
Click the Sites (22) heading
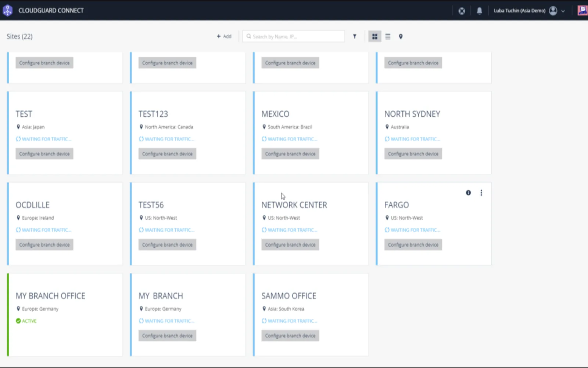tap(19, 36)
